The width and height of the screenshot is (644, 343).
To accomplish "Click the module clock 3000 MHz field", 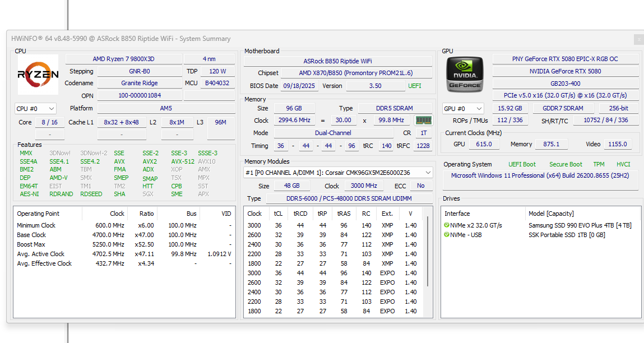I will (x=364, y=186).
